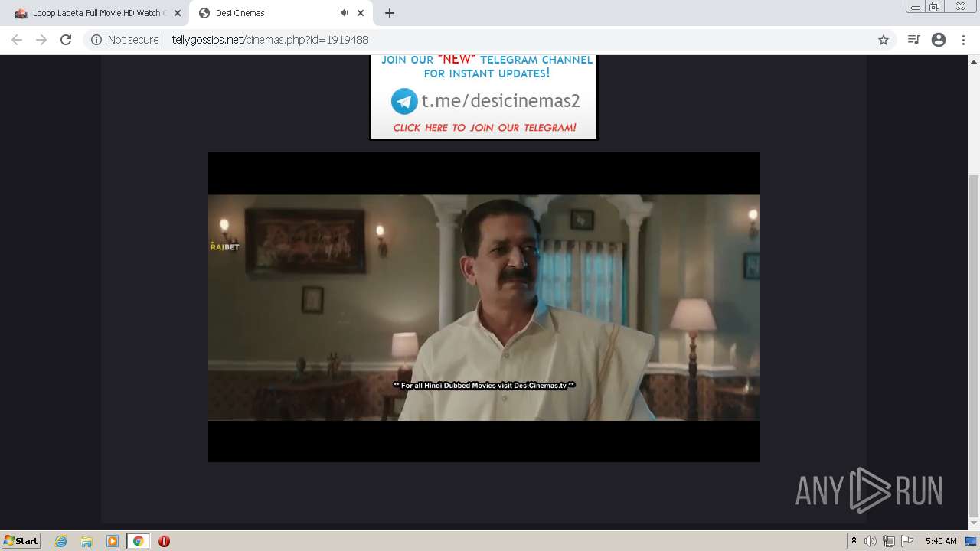Close the Looop Lapeta tab
Viewport: 980px width, 551px height.
[x=177, y=13]
